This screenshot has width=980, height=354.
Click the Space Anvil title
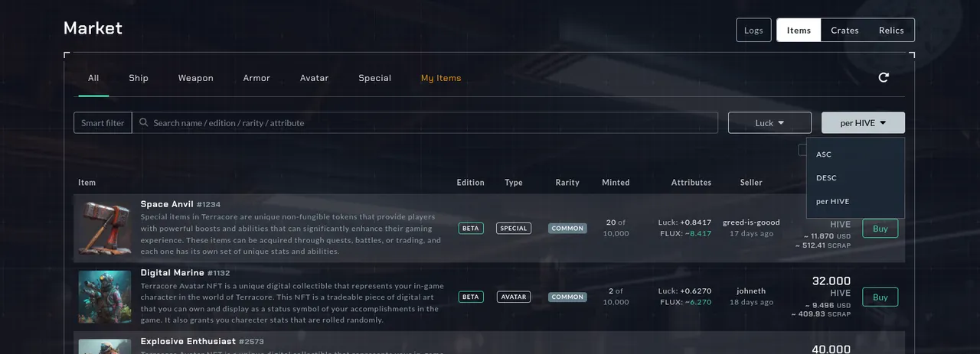click(x=167, y=204)
